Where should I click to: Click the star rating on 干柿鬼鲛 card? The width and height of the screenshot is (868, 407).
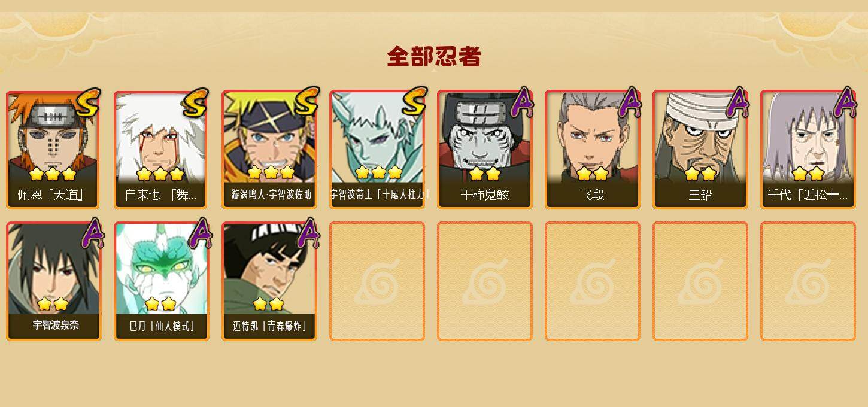pyautogui.click(x=485, y=174)
